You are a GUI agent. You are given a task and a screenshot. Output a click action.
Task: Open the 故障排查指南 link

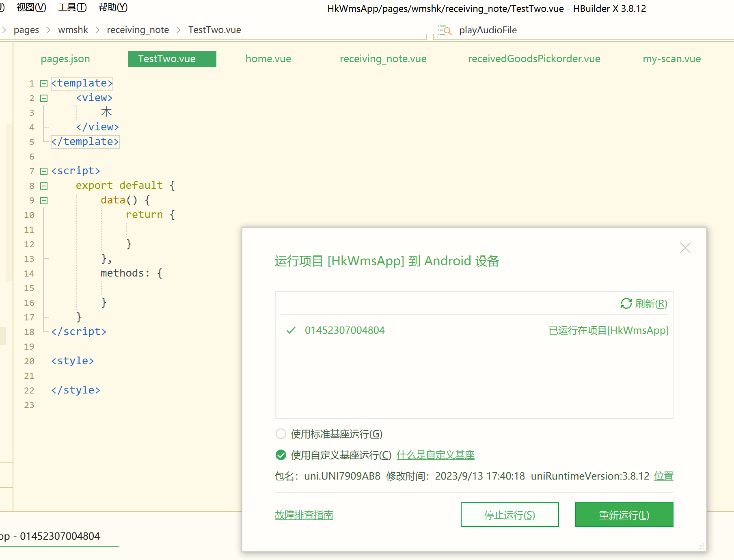coord(304,515)
